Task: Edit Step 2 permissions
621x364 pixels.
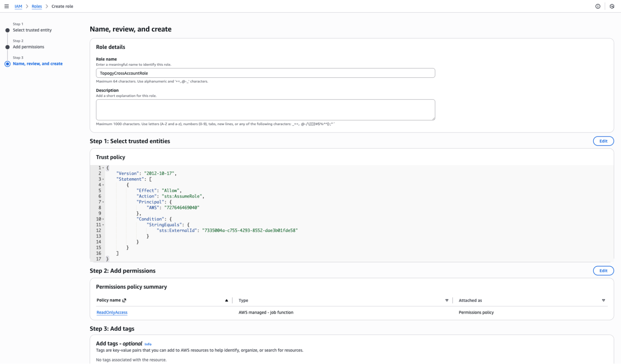Action: tap(603, 271)
